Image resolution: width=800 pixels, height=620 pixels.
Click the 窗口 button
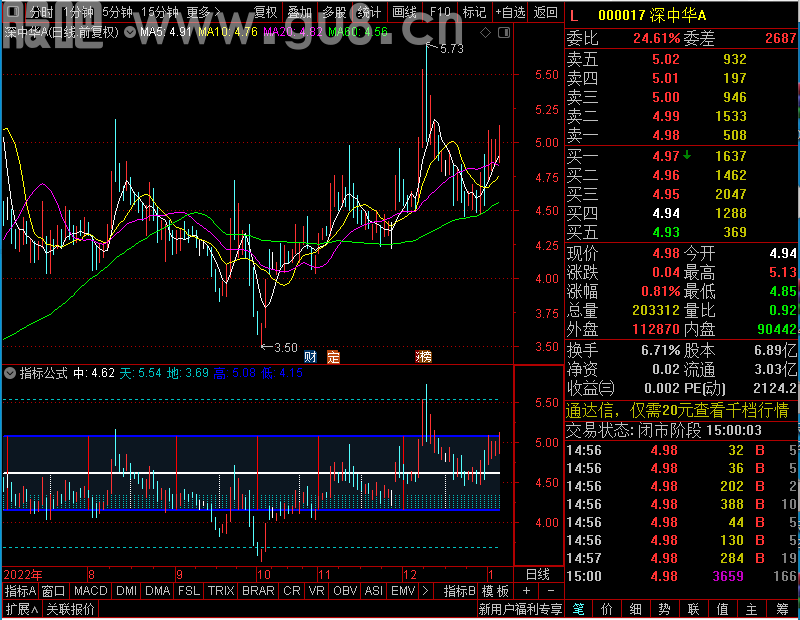point(54,591)
